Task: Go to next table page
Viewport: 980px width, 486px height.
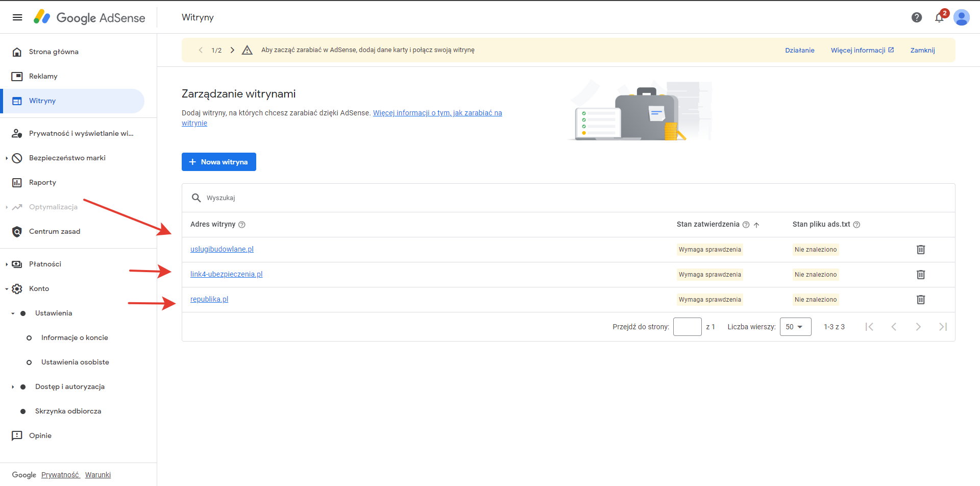Action: pos(918,327)
